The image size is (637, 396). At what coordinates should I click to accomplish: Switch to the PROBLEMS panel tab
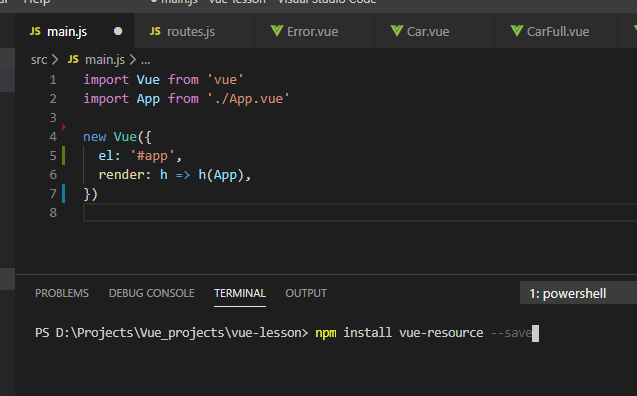pyautogui.click(x=62, y=293)
